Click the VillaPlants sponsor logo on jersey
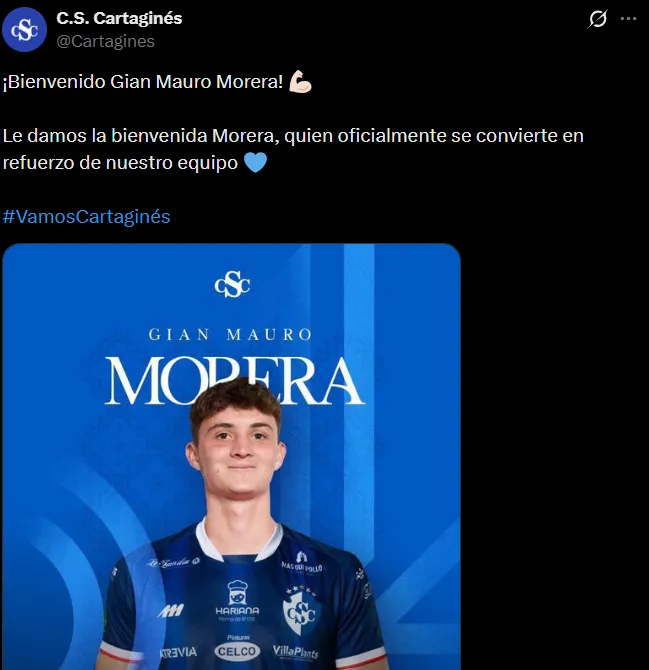The image size is (649, 670). (x=296, y=652)
